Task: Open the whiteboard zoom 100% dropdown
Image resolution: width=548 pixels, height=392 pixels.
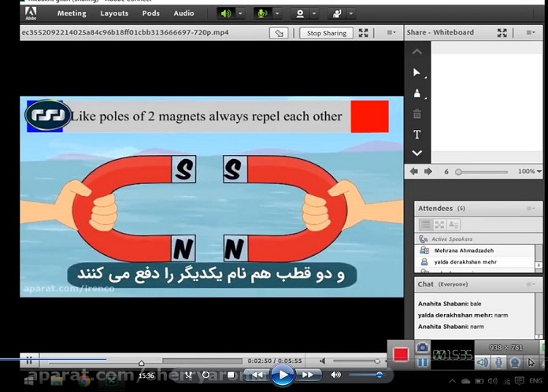Action: [x=539, y=172]
